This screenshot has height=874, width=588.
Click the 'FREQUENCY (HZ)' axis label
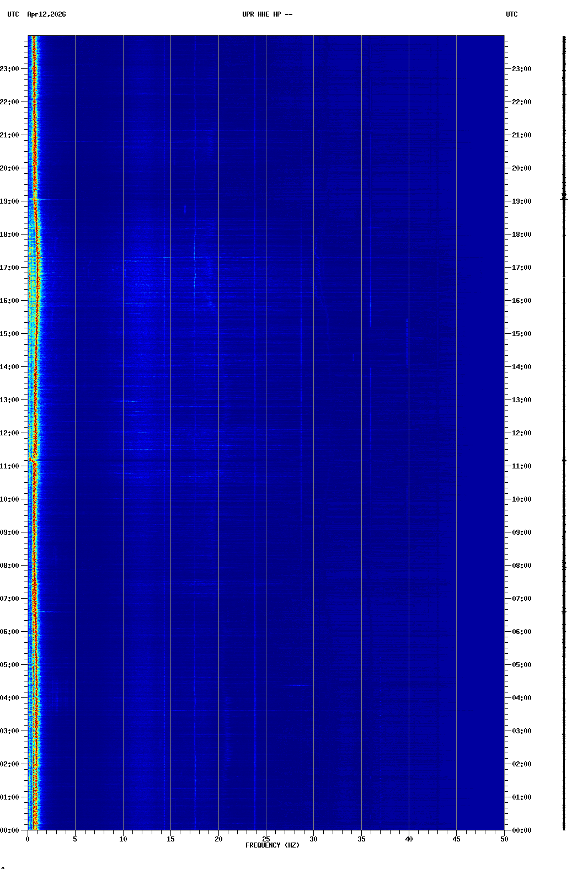272,845
